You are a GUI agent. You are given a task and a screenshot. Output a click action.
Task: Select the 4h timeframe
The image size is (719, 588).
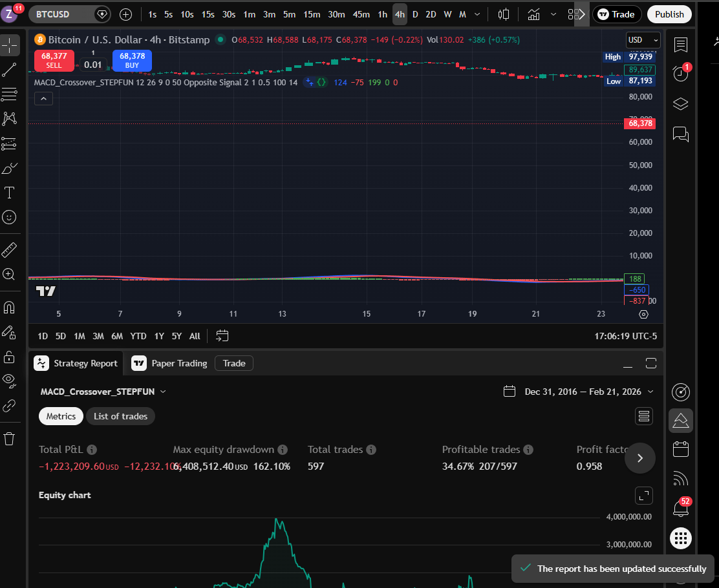[x=400, y=14]
